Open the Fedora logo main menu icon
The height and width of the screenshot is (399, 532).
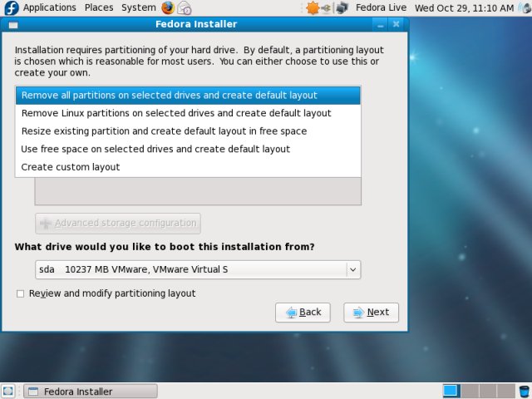[x=11, y=7]
